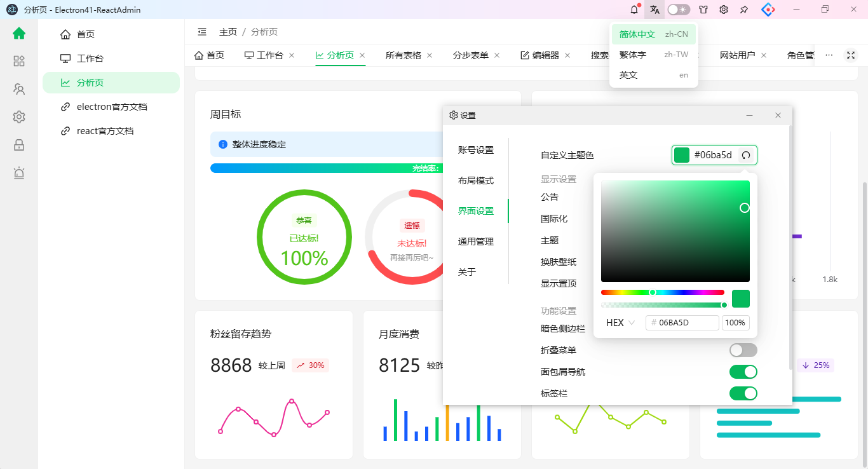The image size is (868, 469).
Task: Click the 100% alpha input field
Action: [735, 323]
